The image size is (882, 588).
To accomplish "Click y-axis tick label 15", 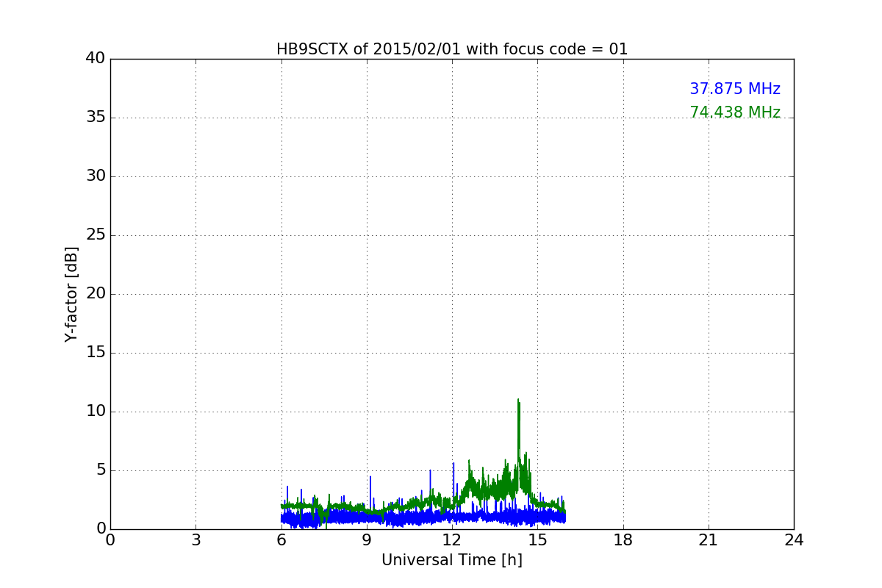I will 96,352.
